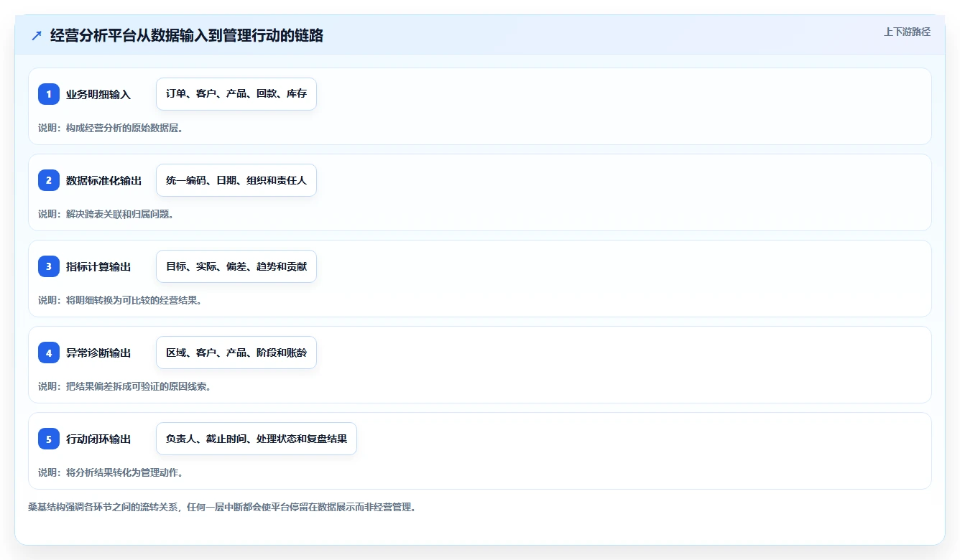Image resolution: width=960 pixels, height=560 pixels.
Task: Click the 异常诊断输出 step label
Action: (x=98, y=353)
